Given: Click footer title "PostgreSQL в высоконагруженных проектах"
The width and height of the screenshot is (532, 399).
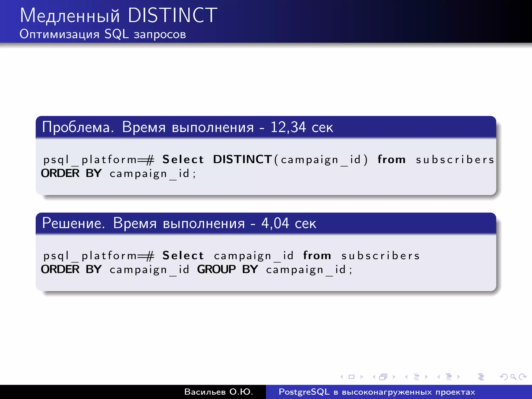Looking at the screenshot, I should click(377, 392).
